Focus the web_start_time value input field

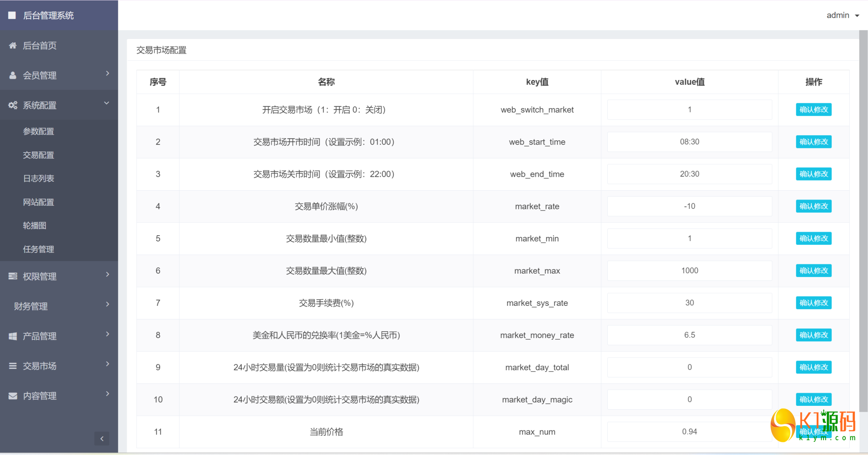click(x=689, y=142)
